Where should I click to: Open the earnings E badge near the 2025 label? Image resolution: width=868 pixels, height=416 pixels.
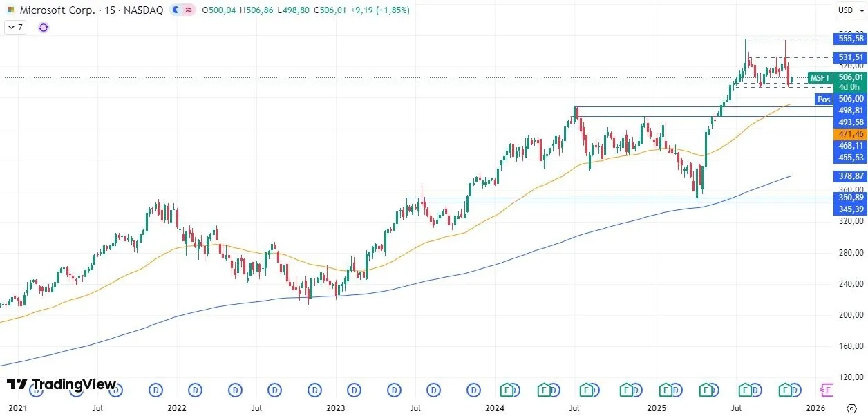[666, 390]
